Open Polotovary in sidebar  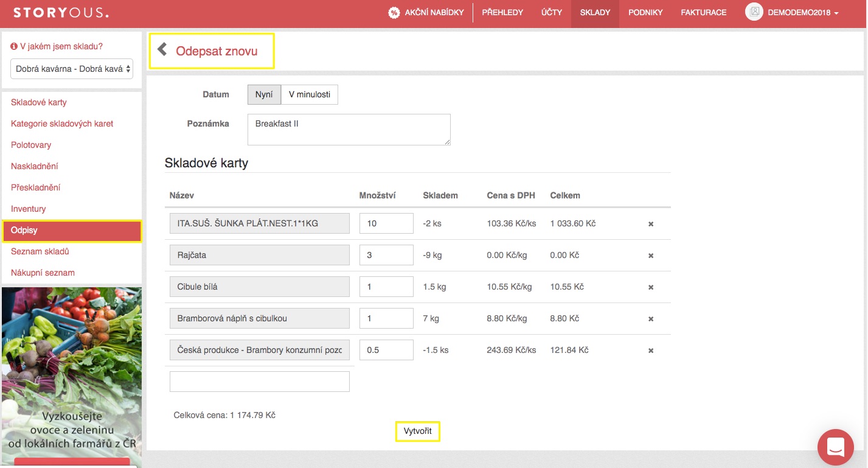coord(31,145)
